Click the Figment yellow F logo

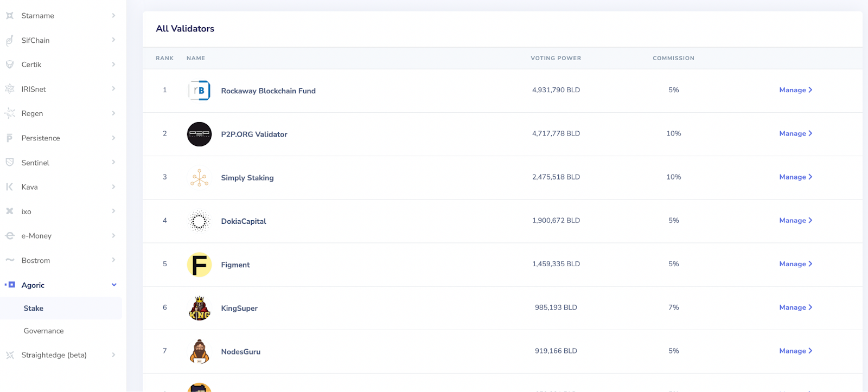tap(199, 265)
